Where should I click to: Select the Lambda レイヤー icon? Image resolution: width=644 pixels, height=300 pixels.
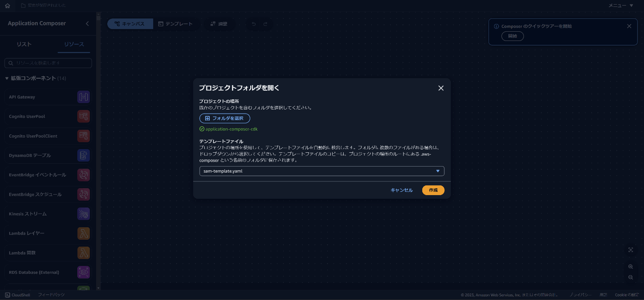click(x=84, y=233)
